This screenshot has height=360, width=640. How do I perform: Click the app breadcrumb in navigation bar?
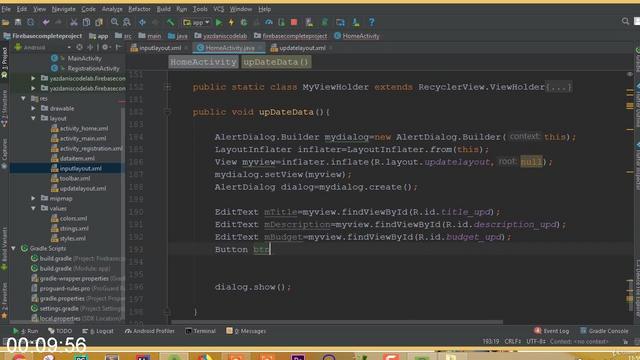98,36
